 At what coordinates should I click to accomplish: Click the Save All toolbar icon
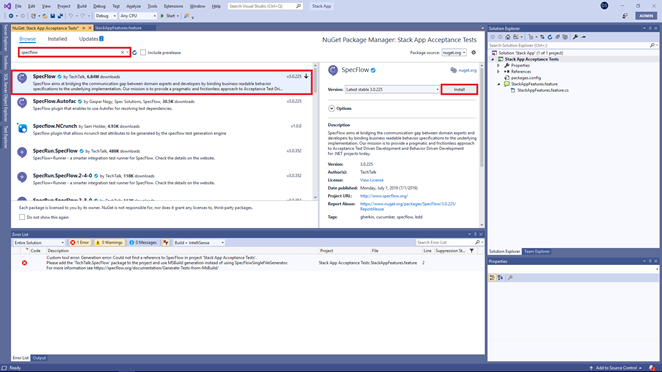point(60,16)
